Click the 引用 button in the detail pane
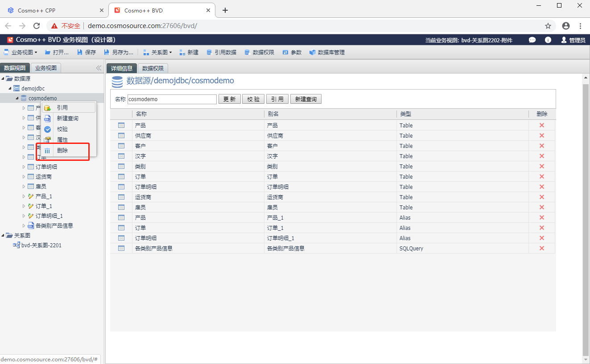The image size is (590, 364). click(x=277, y=99)
